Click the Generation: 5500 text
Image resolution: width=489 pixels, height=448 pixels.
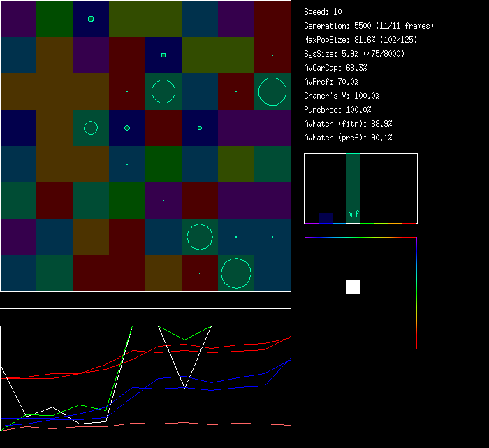pyautogui.click(x=369, y=26)
